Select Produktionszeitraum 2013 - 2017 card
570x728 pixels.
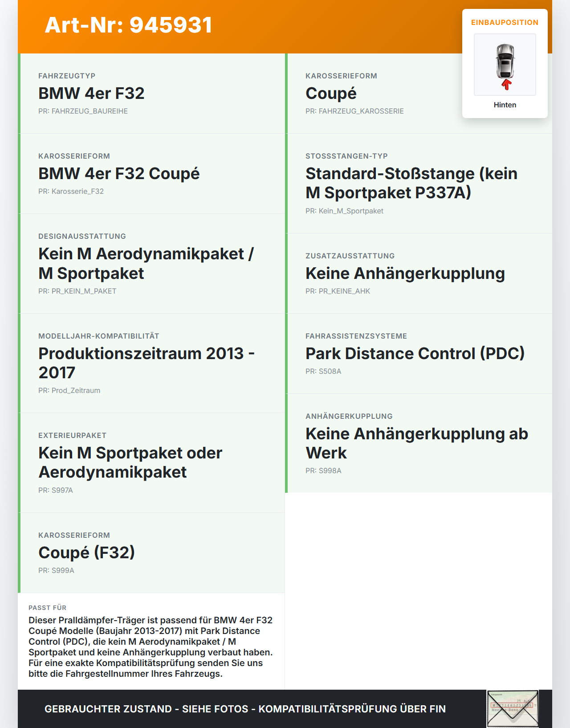tap(151, 363)
